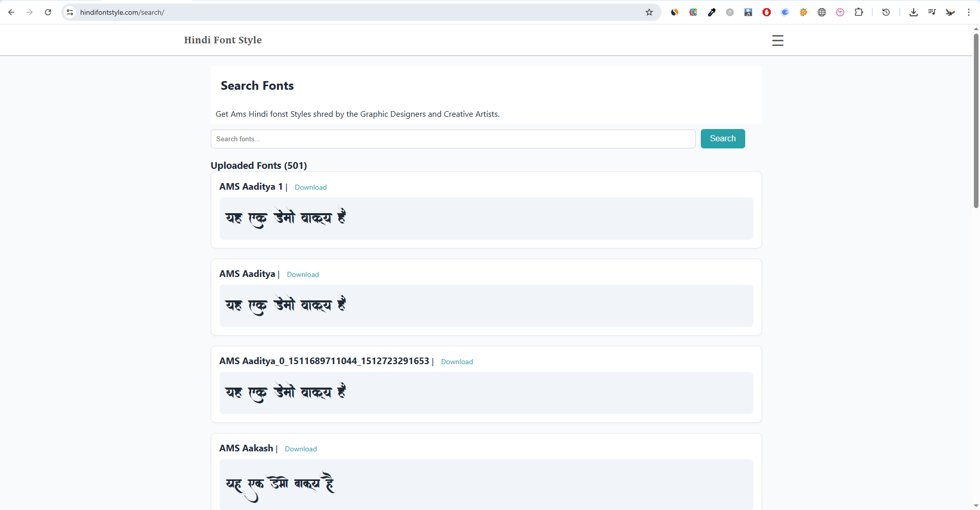The height and width of the screenshot is (510, 980).
Task: Open media controls playlist icon
Action: click(932, 12)
